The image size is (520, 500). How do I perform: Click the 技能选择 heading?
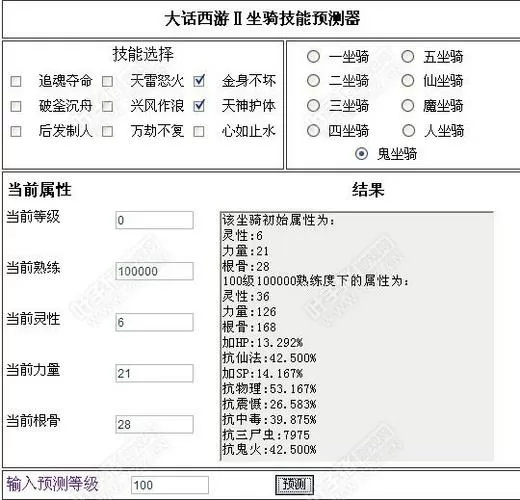pos(143,54)
